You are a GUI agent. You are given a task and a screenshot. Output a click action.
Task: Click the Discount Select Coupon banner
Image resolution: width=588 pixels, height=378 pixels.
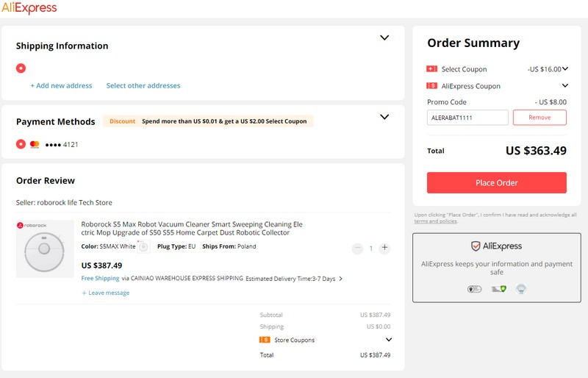[208, 121]
